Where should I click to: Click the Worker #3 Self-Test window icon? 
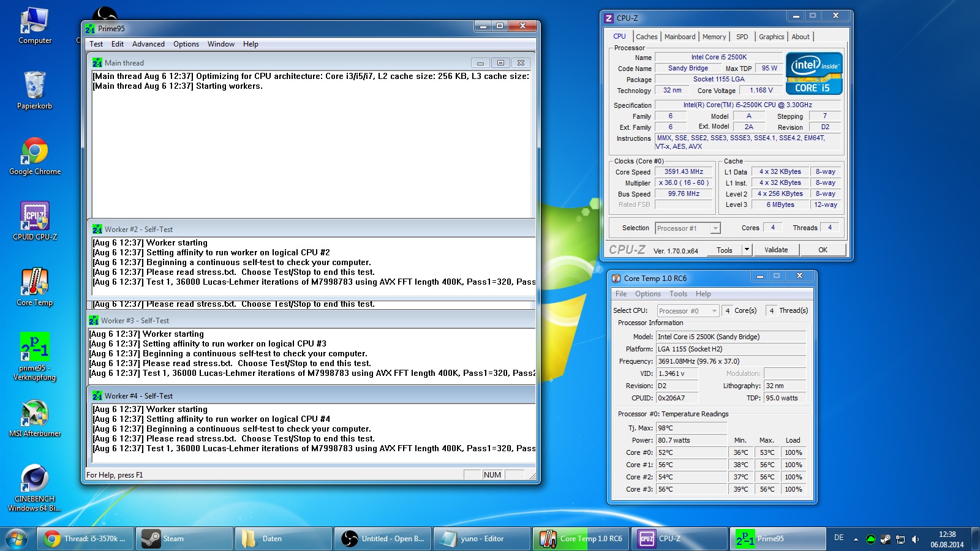pos(94,320)
